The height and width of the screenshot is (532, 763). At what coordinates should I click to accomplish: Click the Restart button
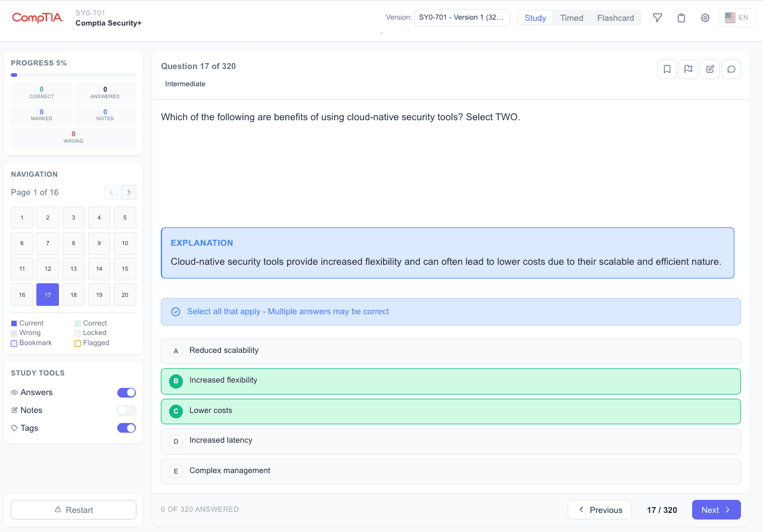tap(73, 509)
